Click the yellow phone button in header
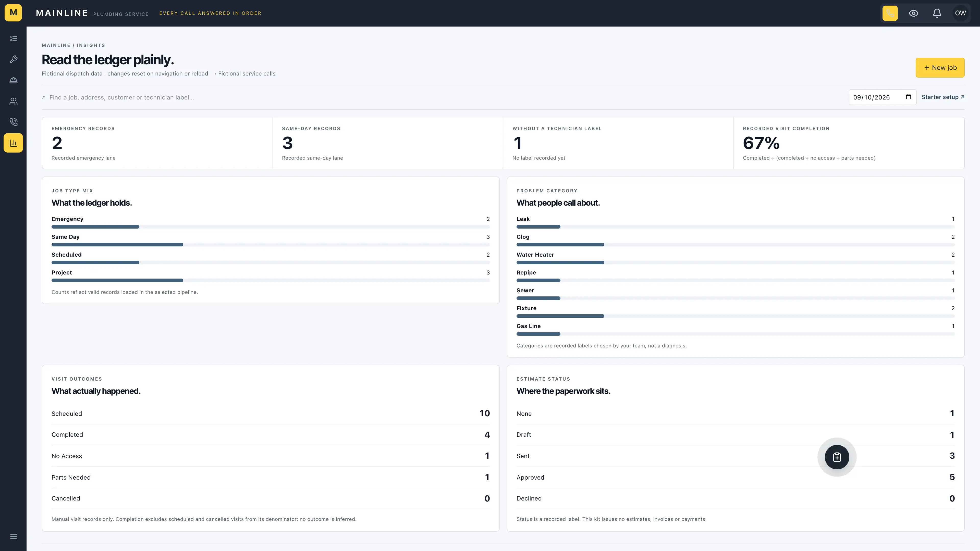This screenshot has width=980, height=551. (x=890, y=13)
